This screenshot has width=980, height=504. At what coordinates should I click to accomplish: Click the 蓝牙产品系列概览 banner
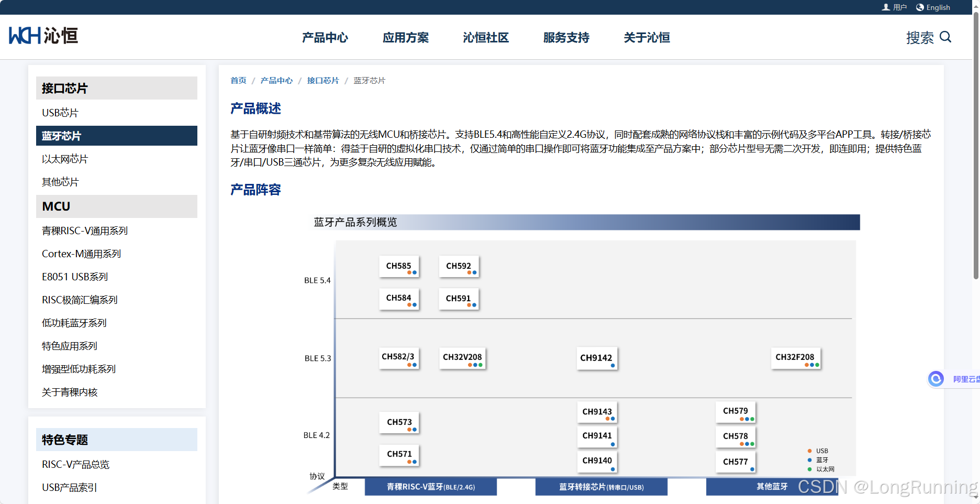tap(584, 222)
